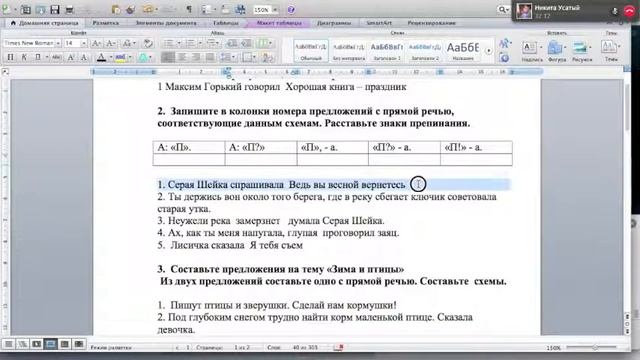Click the Borders icon
The image size is (640, 360).
click(x=247, y=57)
